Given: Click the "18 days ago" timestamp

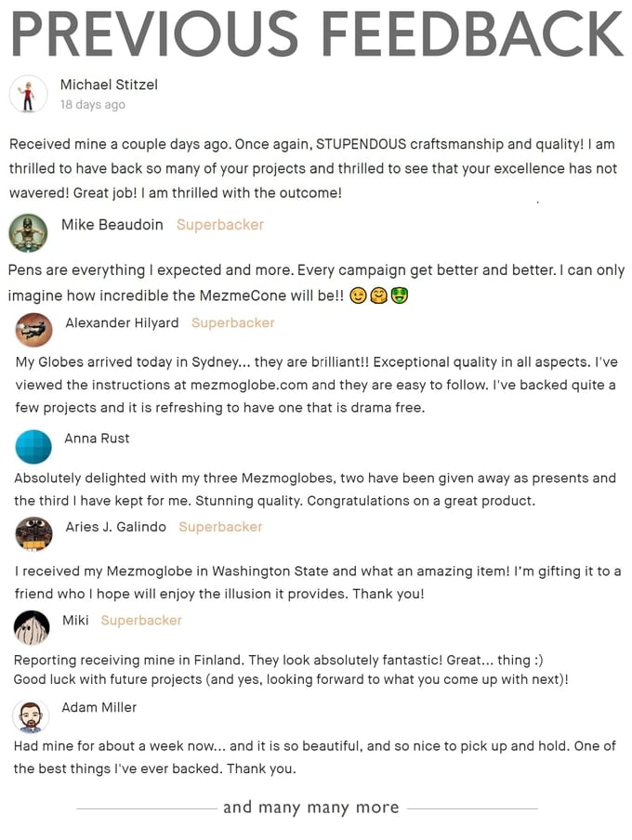Looking at the screenshot, I should tap(93, 105).
